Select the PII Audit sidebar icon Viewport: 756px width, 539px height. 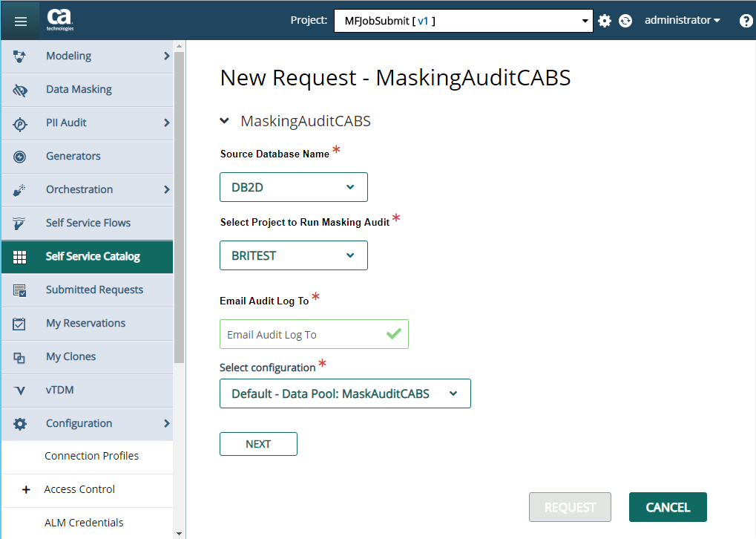click(x=19, y=122)
